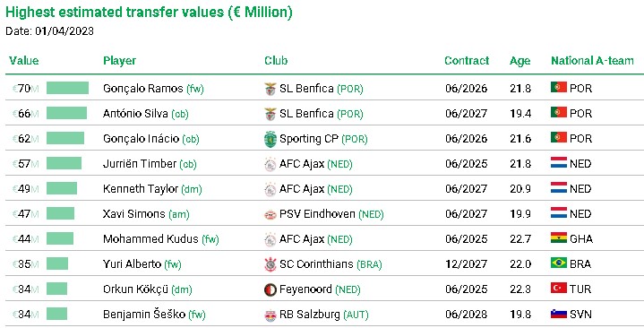The height and width of the screenshot is (328, 644).
Task: Click the Feyenoord club logo
Action: [x=270, y=289]
